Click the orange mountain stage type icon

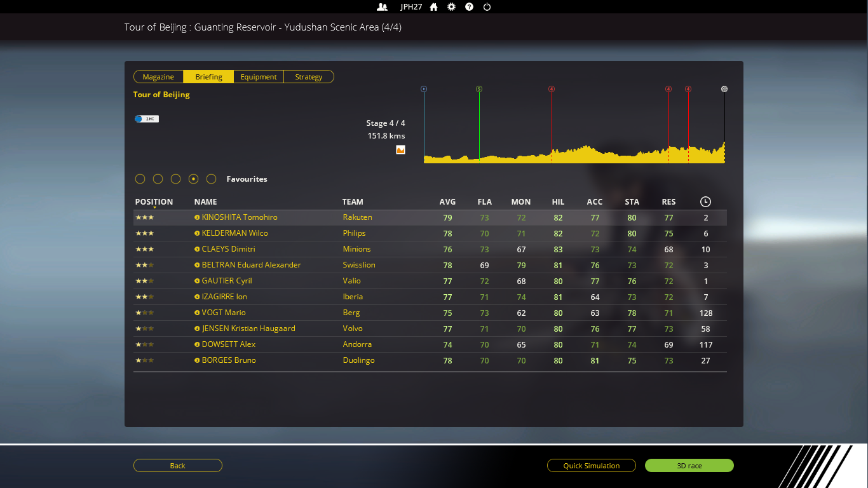400,150
